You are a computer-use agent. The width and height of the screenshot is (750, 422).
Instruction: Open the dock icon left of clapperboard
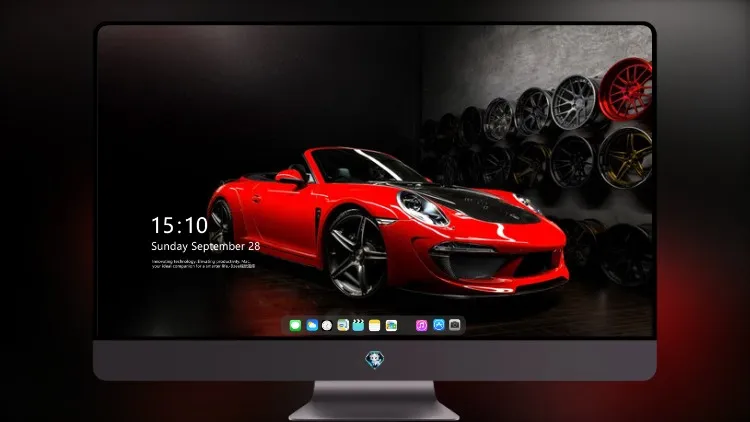click(343, 325)
